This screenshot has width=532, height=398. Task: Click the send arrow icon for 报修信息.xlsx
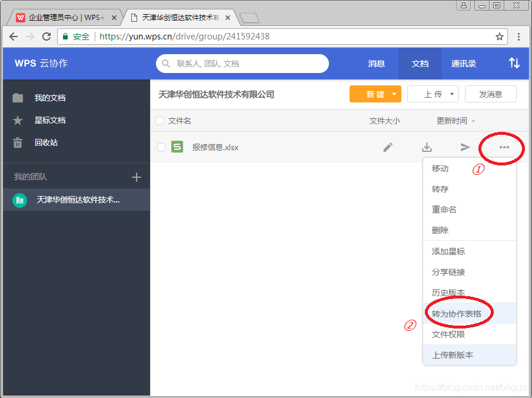tap(465, 147)
